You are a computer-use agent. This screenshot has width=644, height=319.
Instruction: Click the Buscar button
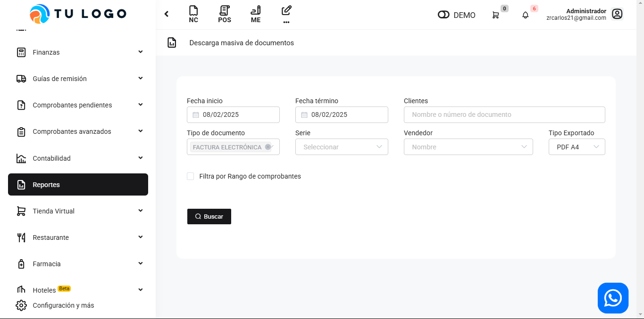tap(209, 217)
